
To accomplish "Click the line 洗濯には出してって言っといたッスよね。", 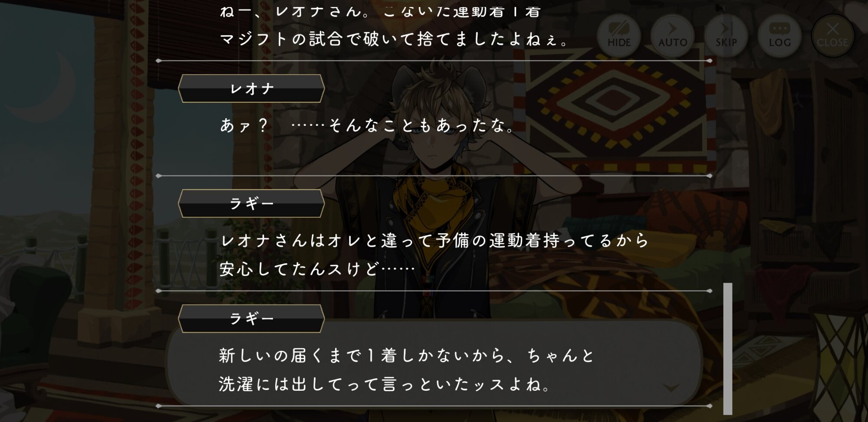I will tap(385, 384).
